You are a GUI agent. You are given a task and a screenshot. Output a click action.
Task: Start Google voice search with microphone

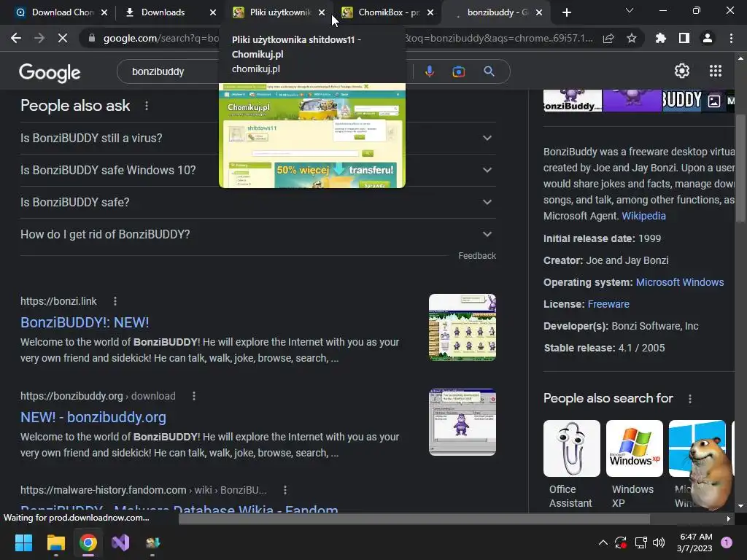coord(429,71)
